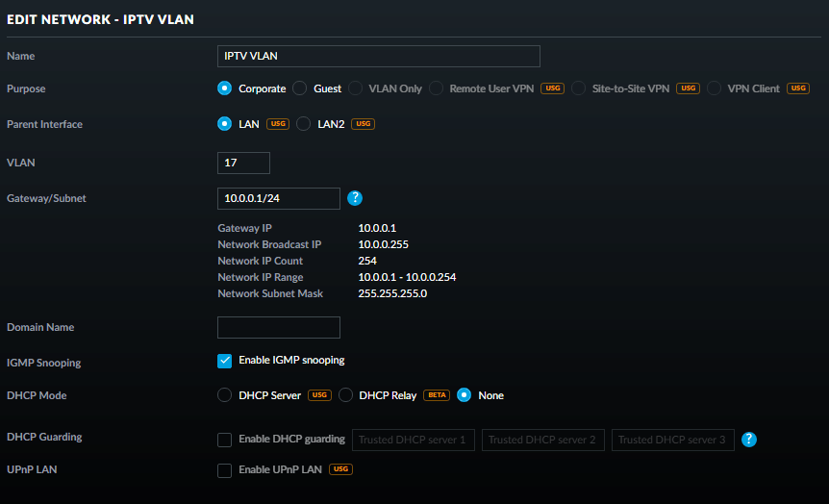Click the VLAN ID field showing 17

pyautogui.click(x=243, y=163)
